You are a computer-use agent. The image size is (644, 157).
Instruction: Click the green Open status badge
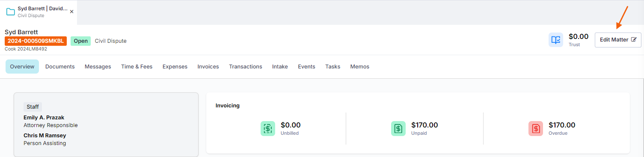80,41
